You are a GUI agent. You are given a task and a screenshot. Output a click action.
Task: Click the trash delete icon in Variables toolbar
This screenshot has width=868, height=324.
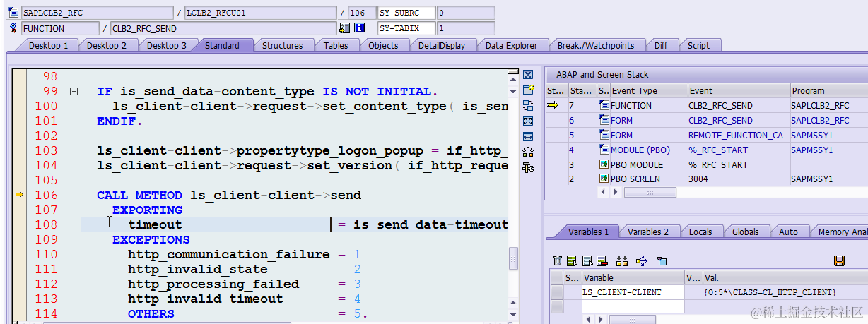(558, 261)
